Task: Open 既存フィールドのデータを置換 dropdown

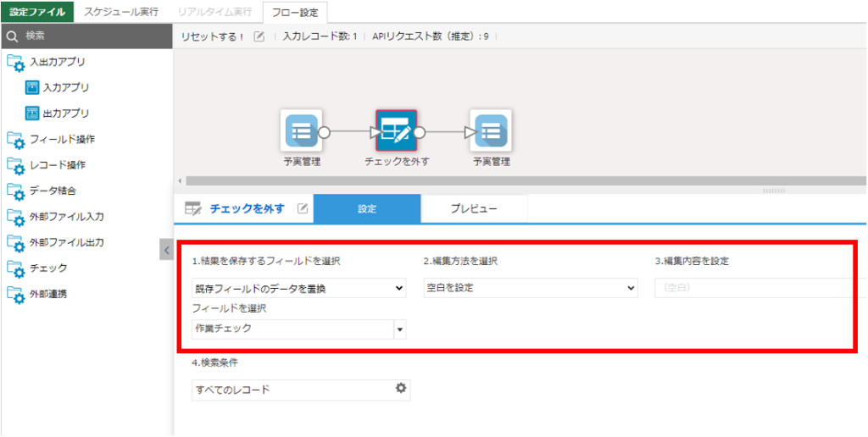Action: click(x=299, y=288)
